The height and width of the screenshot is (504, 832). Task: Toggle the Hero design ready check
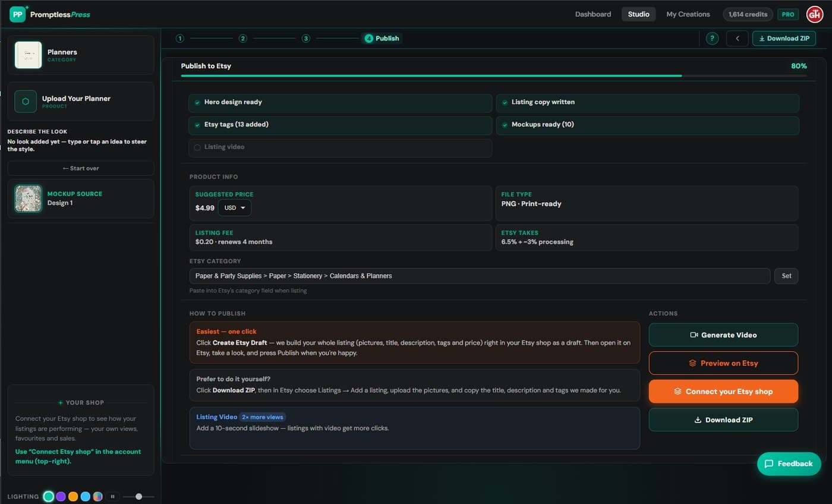coord(197,102)
